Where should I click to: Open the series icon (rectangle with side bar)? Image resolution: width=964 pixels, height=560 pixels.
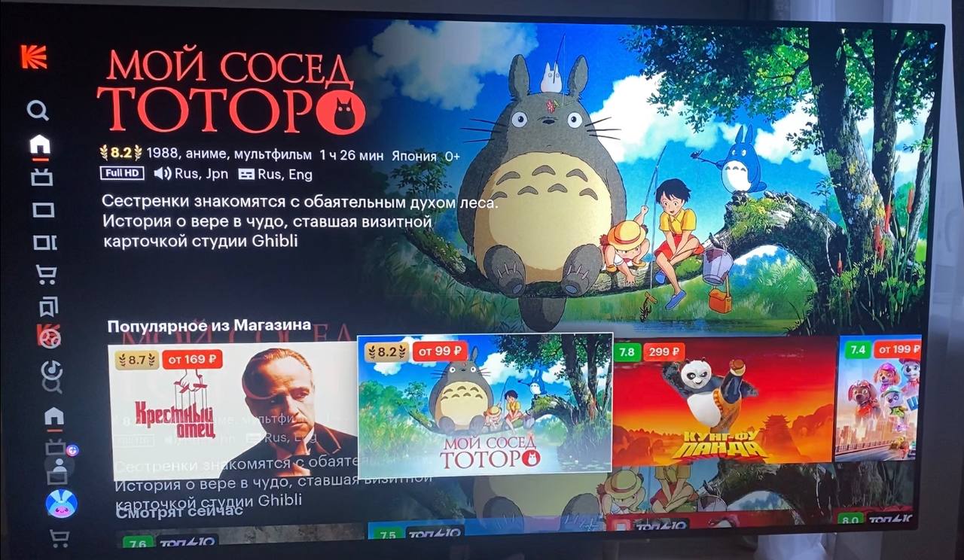coord(45,242)
